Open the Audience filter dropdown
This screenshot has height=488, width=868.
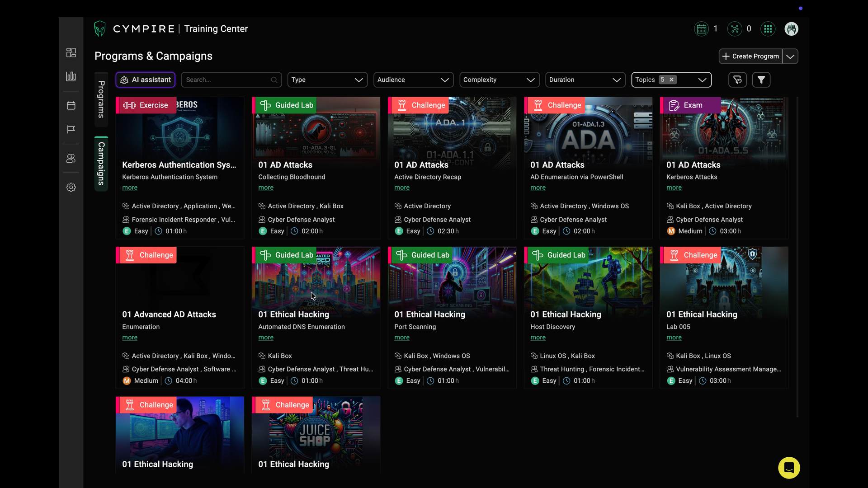[413, 80]
